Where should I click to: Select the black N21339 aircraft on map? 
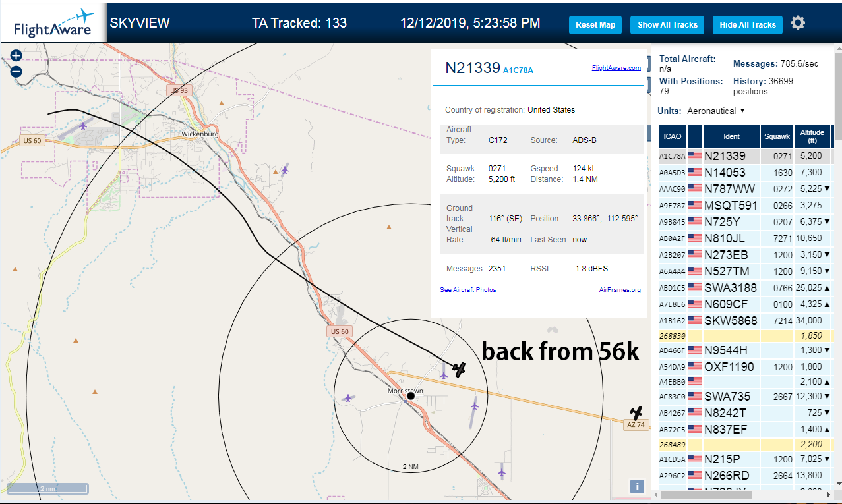coord(460,370)
